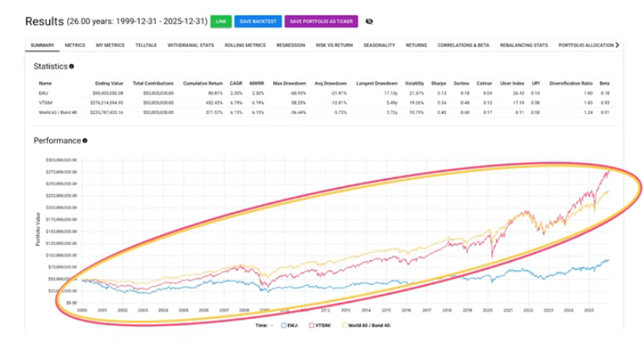Click the Performance info icon
The width and height of the screenshot is (644, 363).
click(85, 140)
